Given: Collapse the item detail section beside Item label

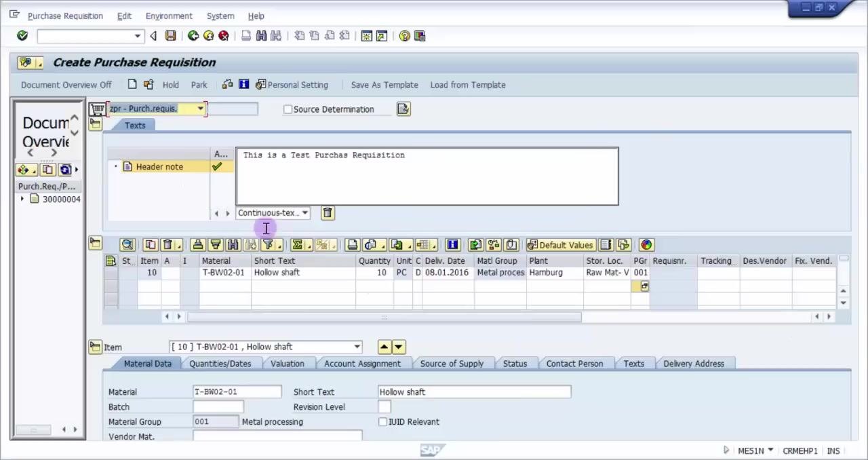Looking at the screenshot, I should coord(95,347).
